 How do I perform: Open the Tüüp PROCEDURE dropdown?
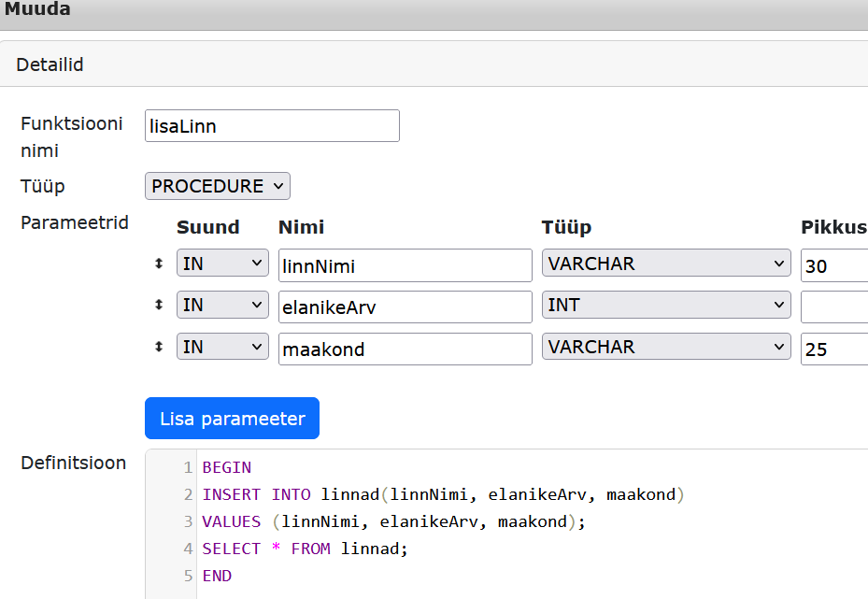click(x=217, y=186)
